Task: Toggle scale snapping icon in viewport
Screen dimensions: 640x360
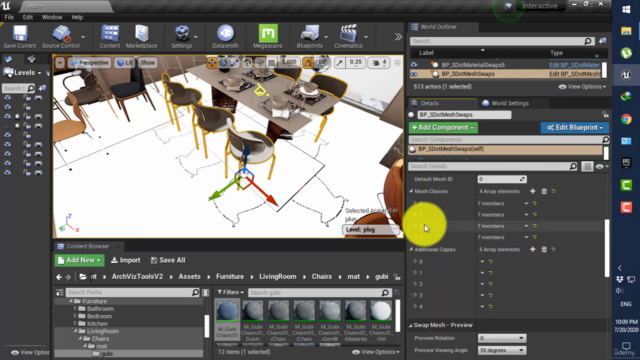Action: click(340, 62)
